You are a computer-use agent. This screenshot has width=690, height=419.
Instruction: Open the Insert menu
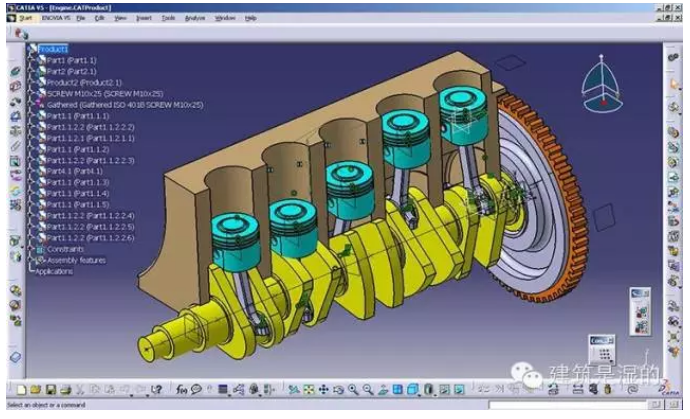[x=144, y=18]
